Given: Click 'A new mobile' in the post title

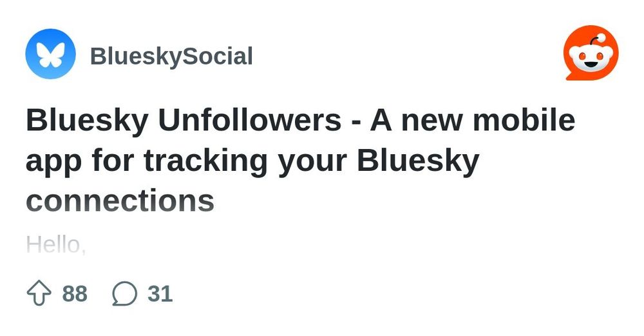Looking at the screenshot, I should [x=473, y=120].
